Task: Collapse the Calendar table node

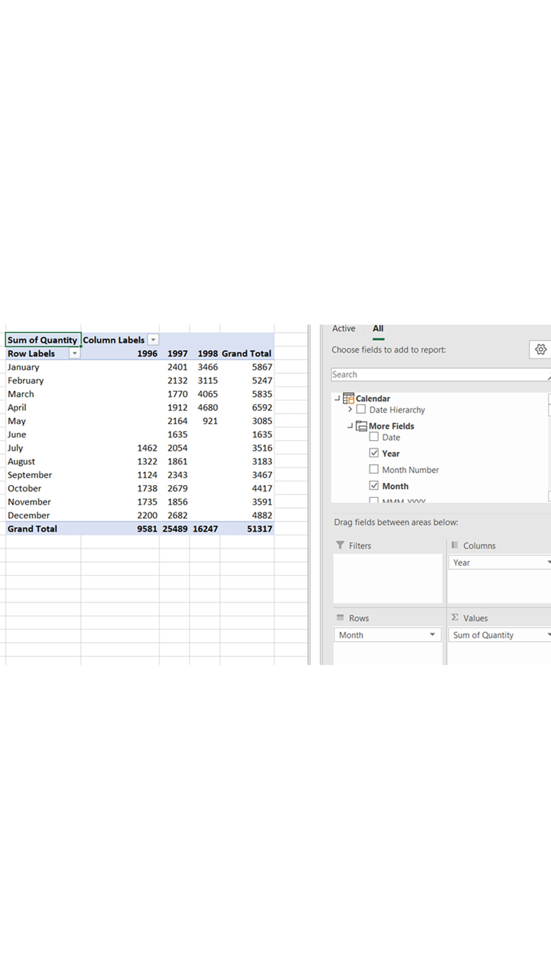Action: pos(337,398)
